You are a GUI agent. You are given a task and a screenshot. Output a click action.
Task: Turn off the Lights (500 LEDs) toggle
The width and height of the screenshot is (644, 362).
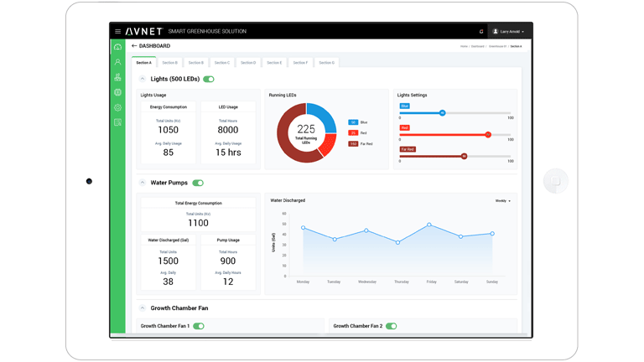click(x=209, y=80)
